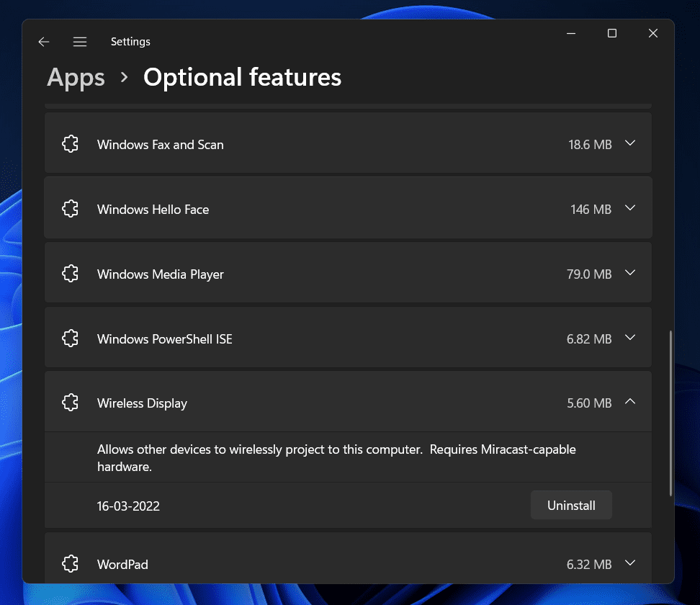
Task: Expand the Windows Hello Face chevron
Action: (x=630, y=209)
